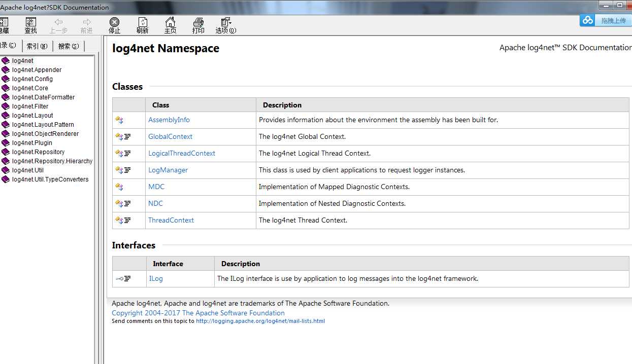Go to Home (主页) via toolbar
The image size is (632, 364).
tap(171, 25)
